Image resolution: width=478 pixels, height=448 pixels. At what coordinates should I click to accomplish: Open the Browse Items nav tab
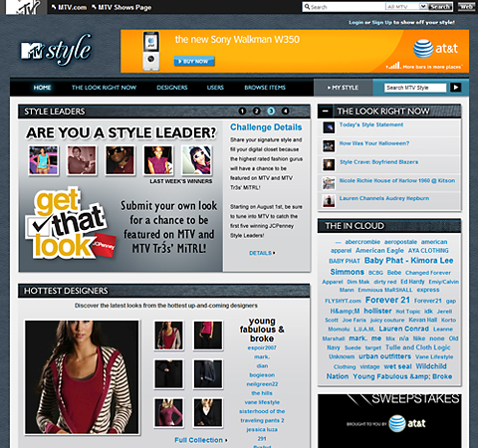pos(265,88)
